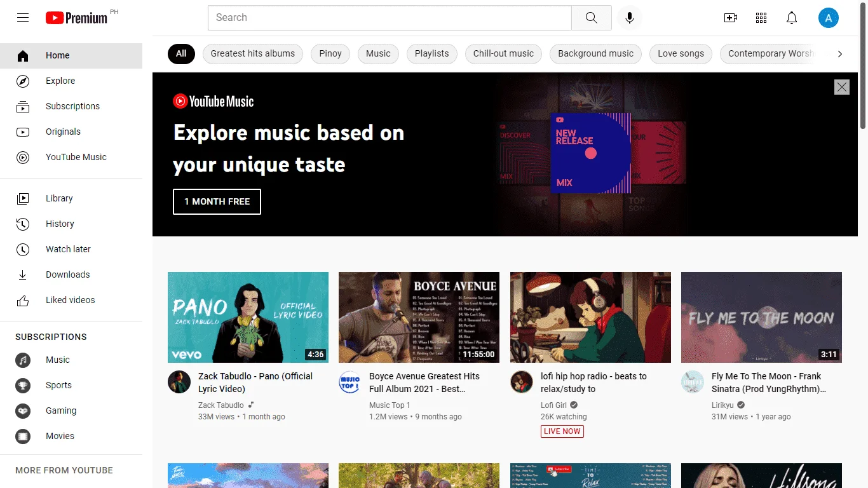Start voice search with microphone icon
This screenshot has width=868, height=488.
tap(630, 18)
